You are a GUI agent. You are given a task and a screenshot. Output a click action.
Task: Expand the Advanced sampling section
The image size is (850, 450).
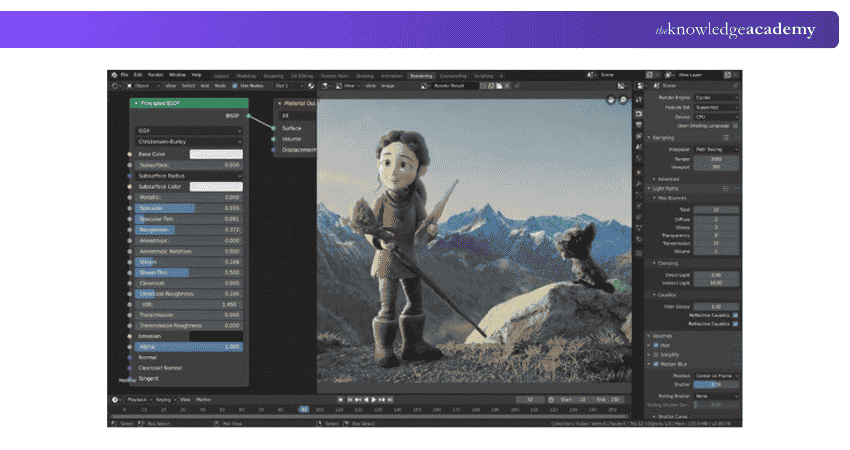tap(667, 179)
